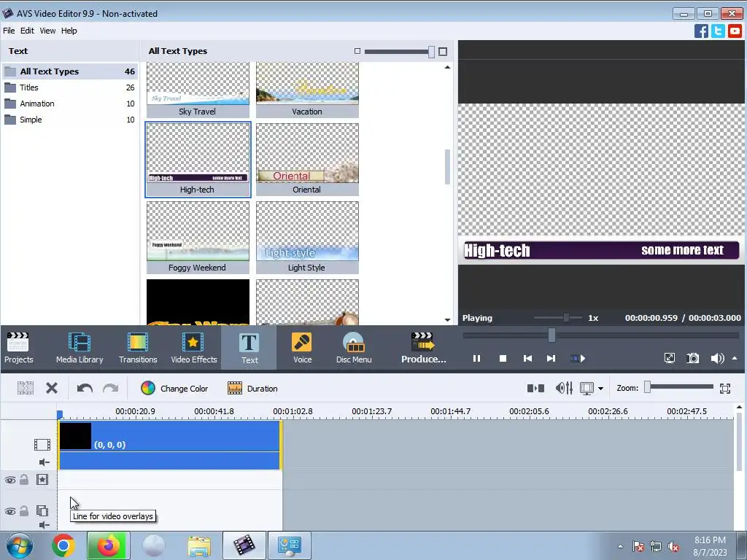This screenshot has width=747, height=560.
Task: Click the timeline zoom-to-fit icon
Action: tap(725, 389)
